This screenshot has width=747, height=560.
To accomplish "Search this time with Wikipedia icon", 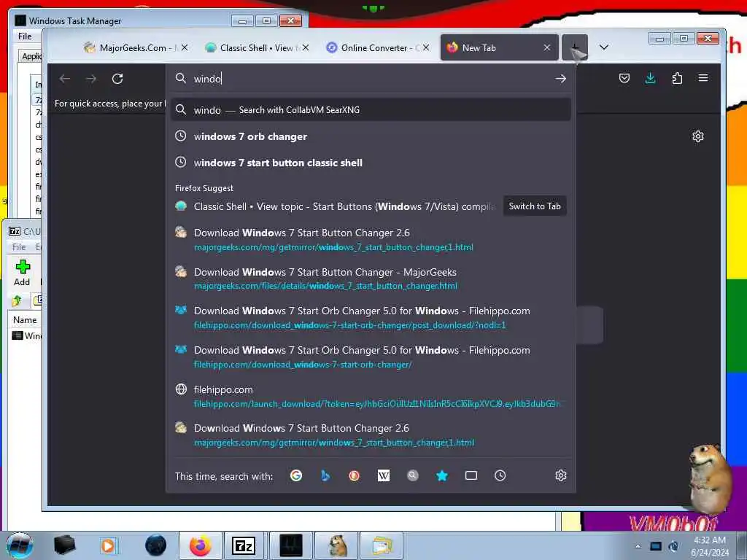I will pyautogui.click(x=384, y=475).
